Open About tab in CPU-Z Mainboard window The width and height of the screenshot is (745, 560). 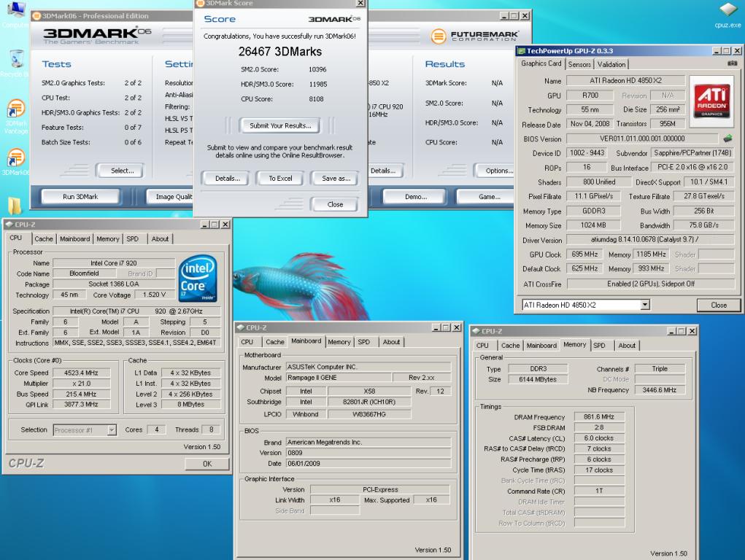392,342
